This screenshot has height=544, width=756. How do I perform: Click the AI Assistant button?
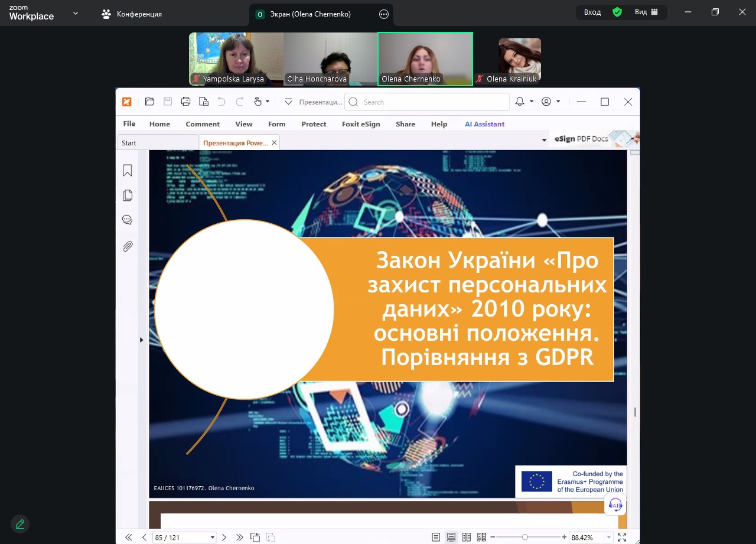coord(484,124)
